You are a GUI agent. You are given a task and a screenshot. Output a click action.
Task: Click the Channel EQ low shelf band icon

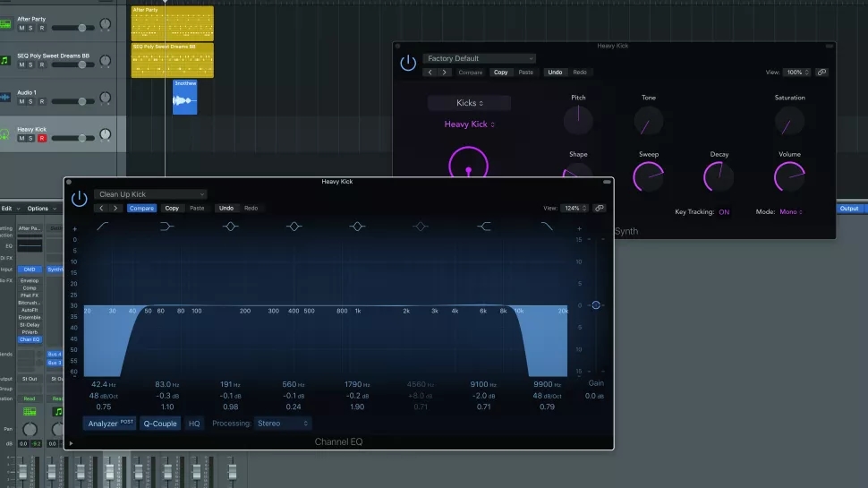167,227
